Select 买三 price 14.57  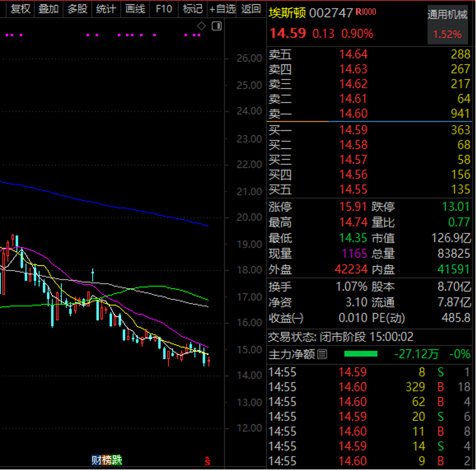[x=354, y=160]
